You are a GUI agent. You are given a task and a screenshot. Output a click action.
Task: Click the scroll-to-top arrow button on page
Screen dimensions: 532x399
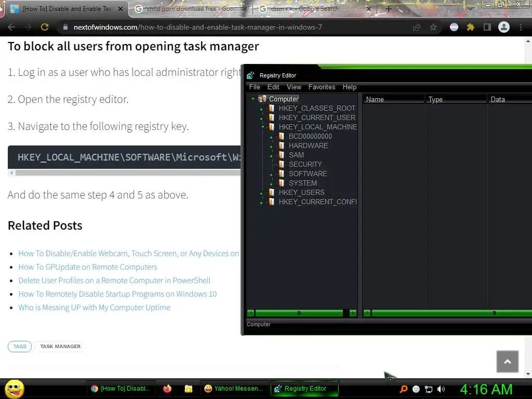pyautogui.click(x=508, y=362)
